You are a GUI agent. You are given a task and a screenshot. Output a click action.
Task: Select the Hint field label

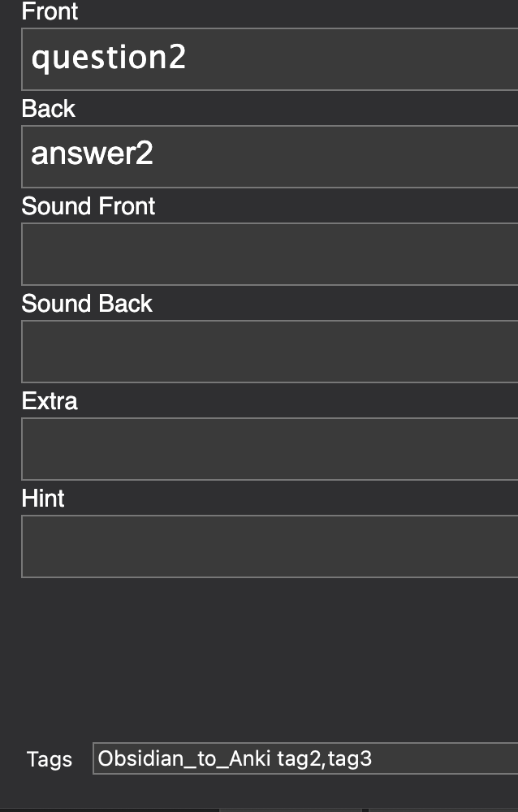coord(42,499)
